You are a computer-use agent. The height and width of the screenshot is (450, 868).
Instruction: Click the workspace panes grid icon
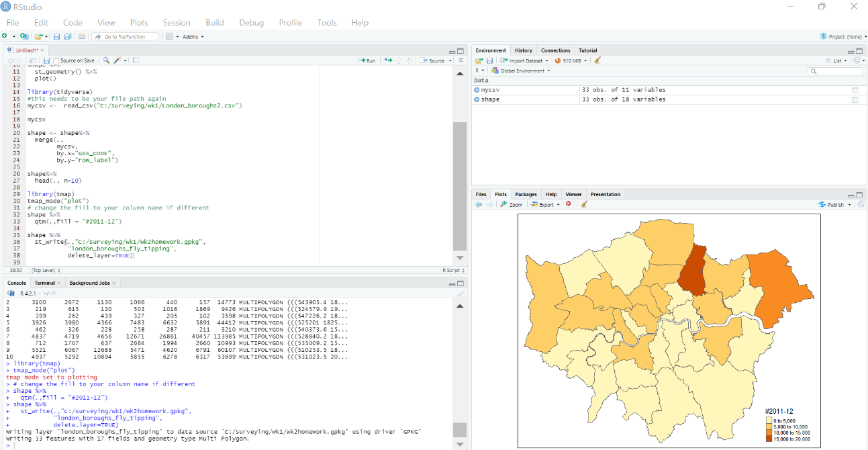pyautogui.click(x=169, y=36)
